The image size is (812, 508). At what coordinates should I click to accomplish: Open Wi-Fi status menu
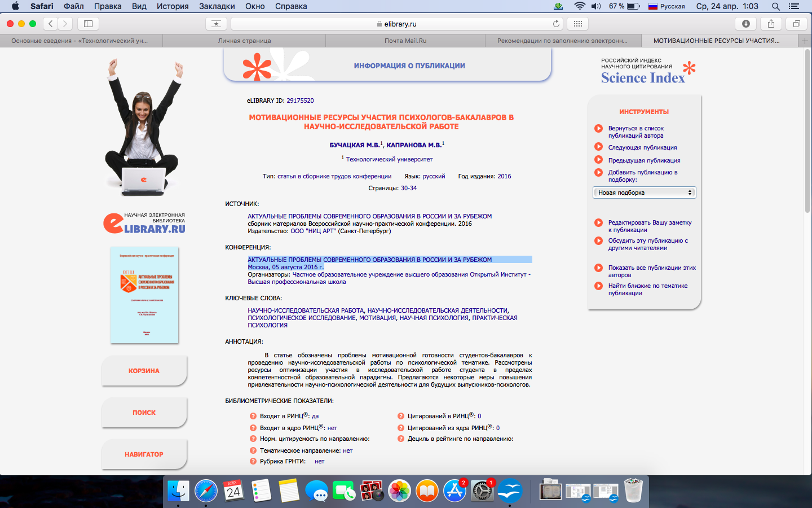pos(580,6)
